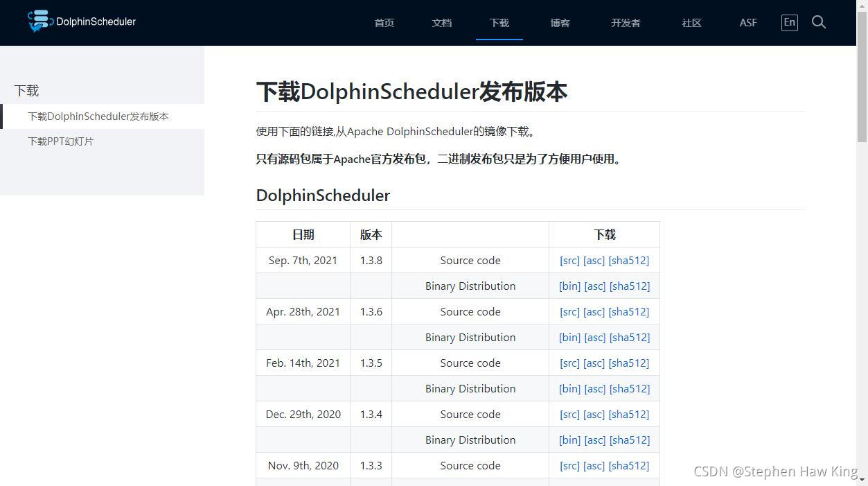Open the 博客 nav item
868x486 pixels.
560,23
